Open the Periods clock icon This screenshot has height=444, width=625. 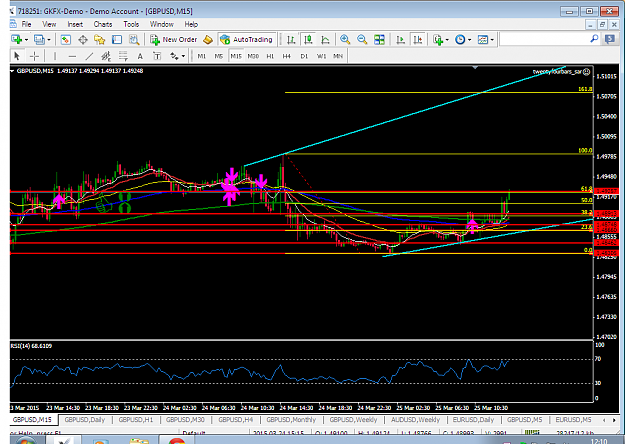460,39
